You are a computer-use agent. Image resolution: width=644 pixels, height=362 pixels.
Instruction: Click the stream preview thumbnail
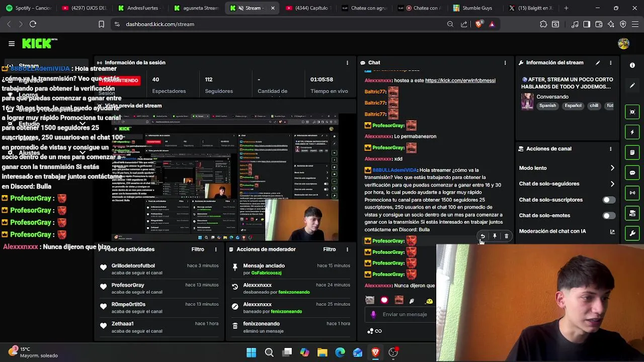click(225, 177)
